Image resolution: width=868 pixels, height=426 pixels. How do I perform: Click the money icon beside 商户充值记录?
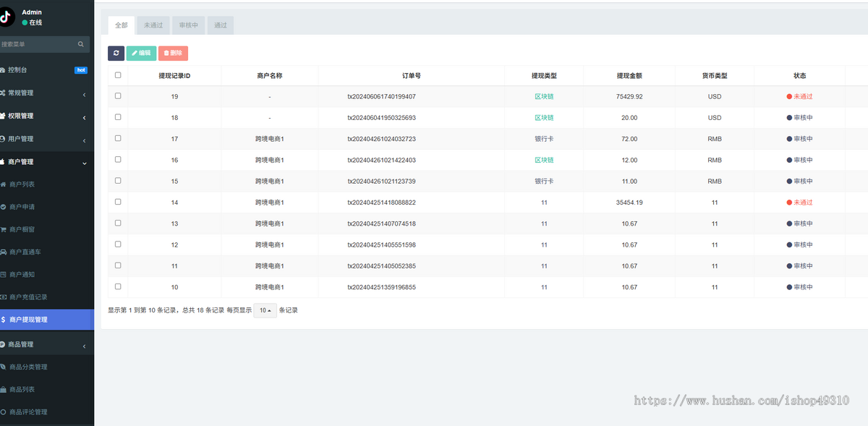click(3, 297)
